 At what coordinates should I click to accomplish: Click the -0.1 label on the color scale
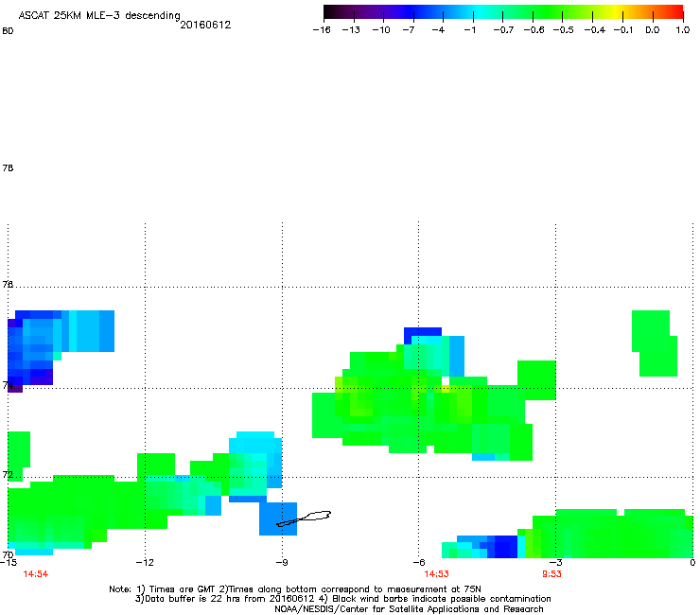[622, 30]
